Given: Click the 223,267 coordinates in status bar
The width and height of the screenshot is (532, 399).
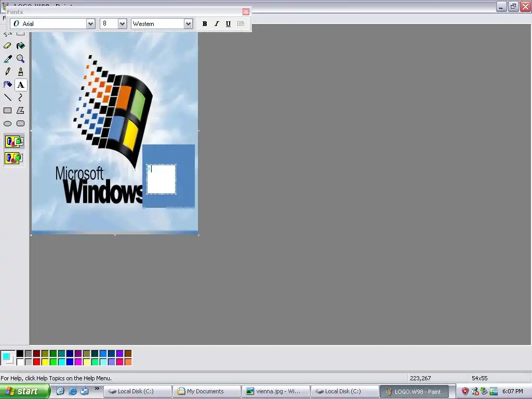Looking at the screenshot, I should (420, 378).
